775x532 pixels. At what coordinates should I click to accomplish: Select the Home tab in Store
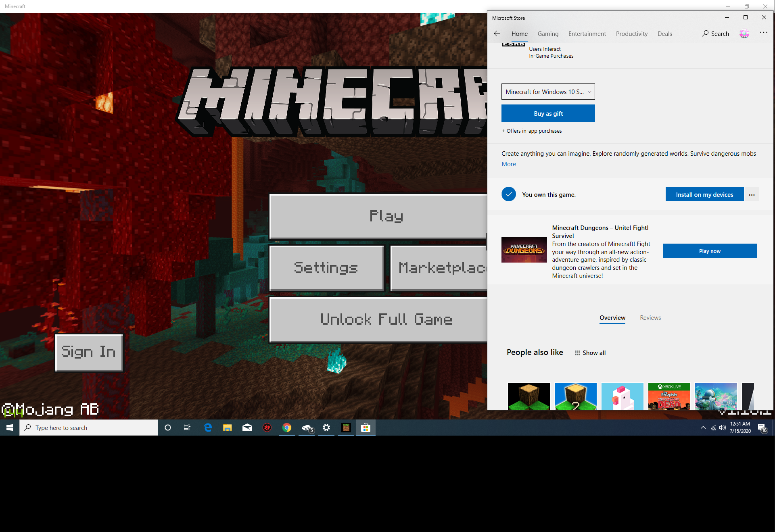(520, 34)
